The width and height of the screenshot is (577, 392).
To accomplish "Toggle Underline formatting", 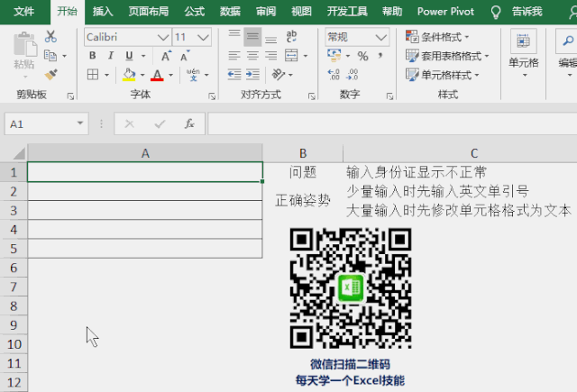I will [129, 56].
